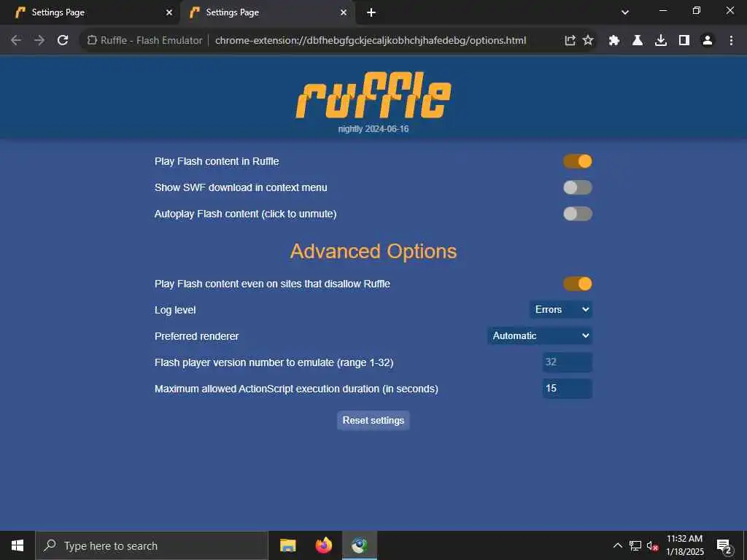The image size is (747, 560).
Task: Select the second Settings Page tab
Action: 268,13
